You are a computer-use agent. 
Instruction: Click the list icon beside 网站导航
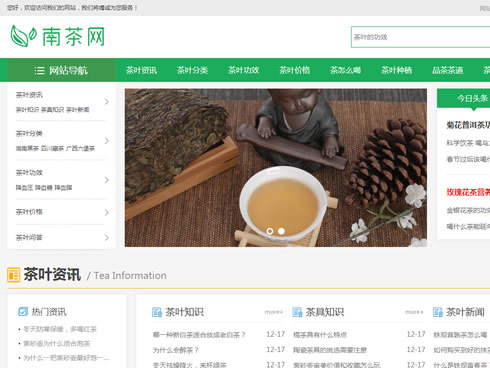(x=39, y=70)
